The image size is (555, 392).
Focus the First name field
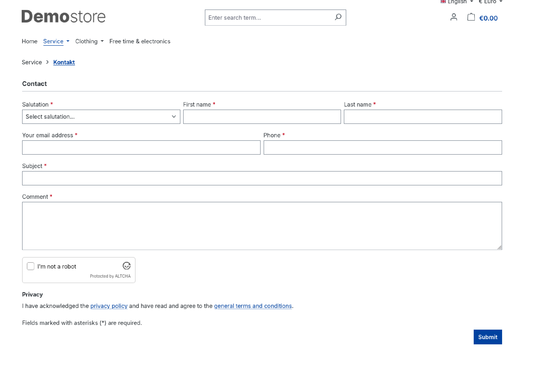(262, 117)
